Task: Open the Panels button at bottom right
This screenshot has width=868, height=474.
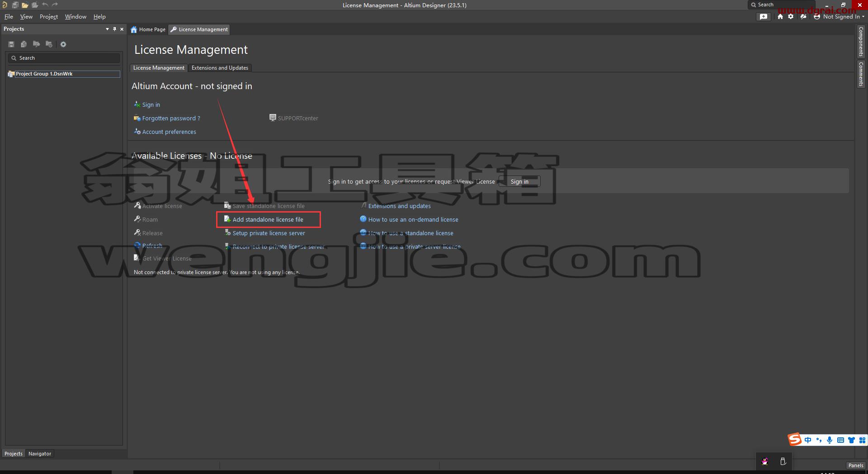Action: coord(855,465)
